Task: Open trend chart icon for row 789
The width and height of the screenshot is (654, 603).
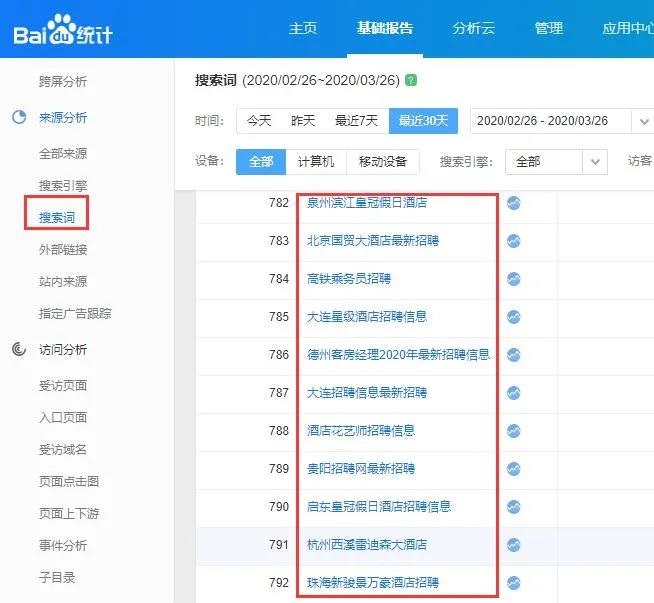Action: coord(513,469)
